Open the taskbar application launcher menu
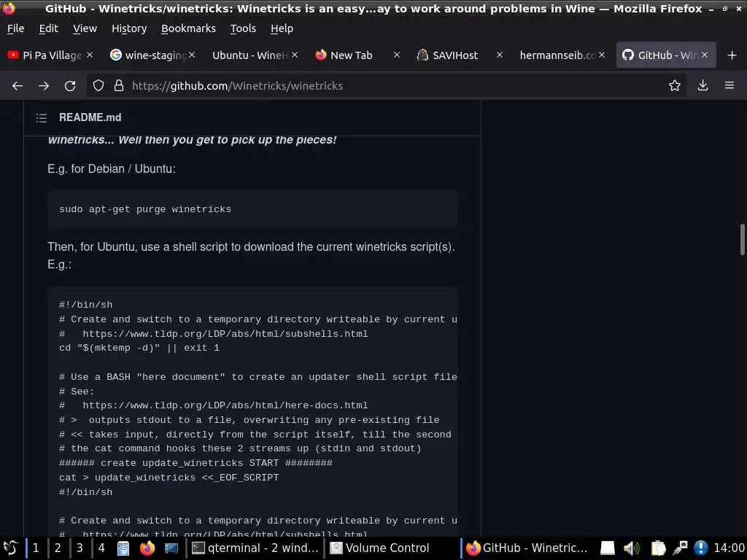Screen dimensions: 747x560 (10, 548)
